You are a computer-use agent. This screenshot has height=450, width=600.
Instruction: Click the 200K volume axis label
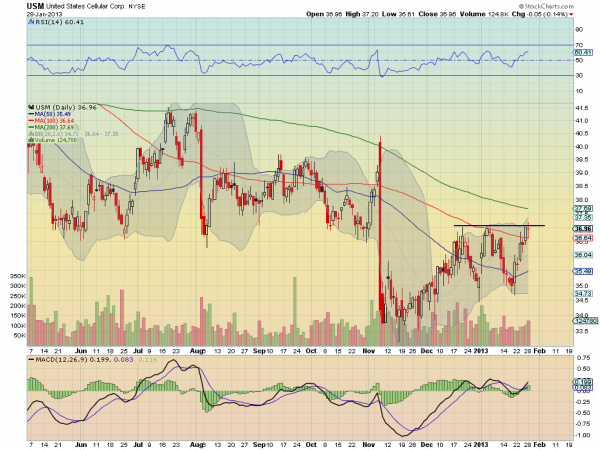pos(18,306)
